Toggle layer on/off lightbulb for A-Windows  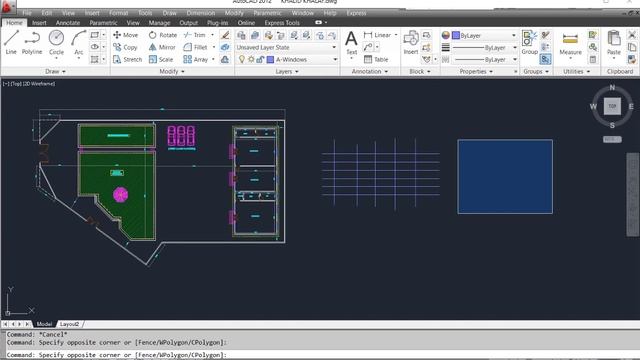click(x=242, y=60)
